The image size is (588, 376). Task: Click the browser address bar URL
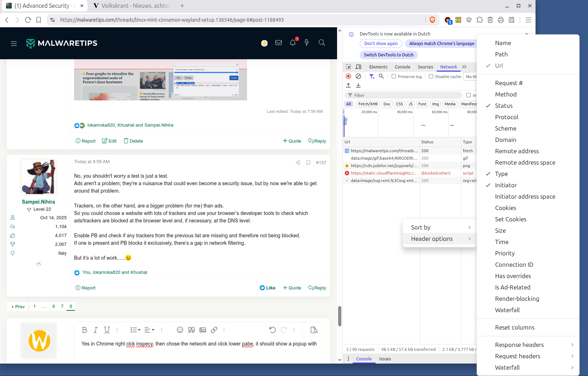172,20
